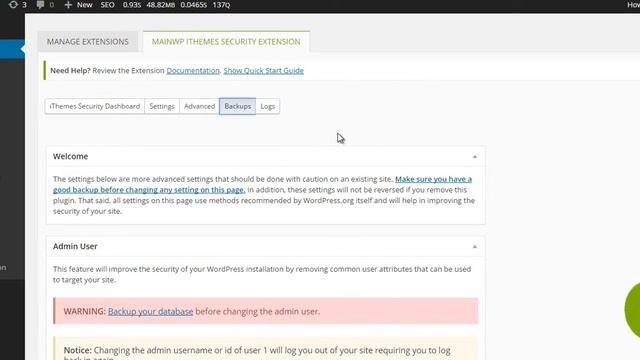Open the Logs tab
Screen dimensions: 640x360
coord(268,106)
